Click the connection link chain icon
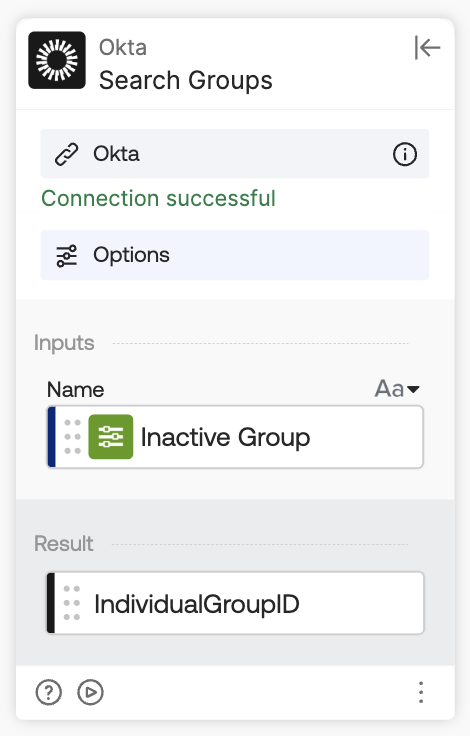Screen dimensions: 470x736 click(67, 154)
